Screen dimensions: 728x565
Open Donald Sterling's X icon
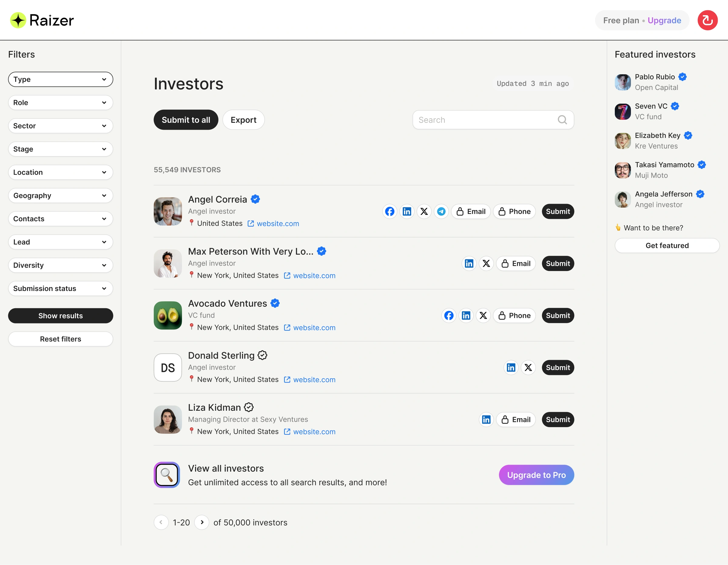point(528,367)
